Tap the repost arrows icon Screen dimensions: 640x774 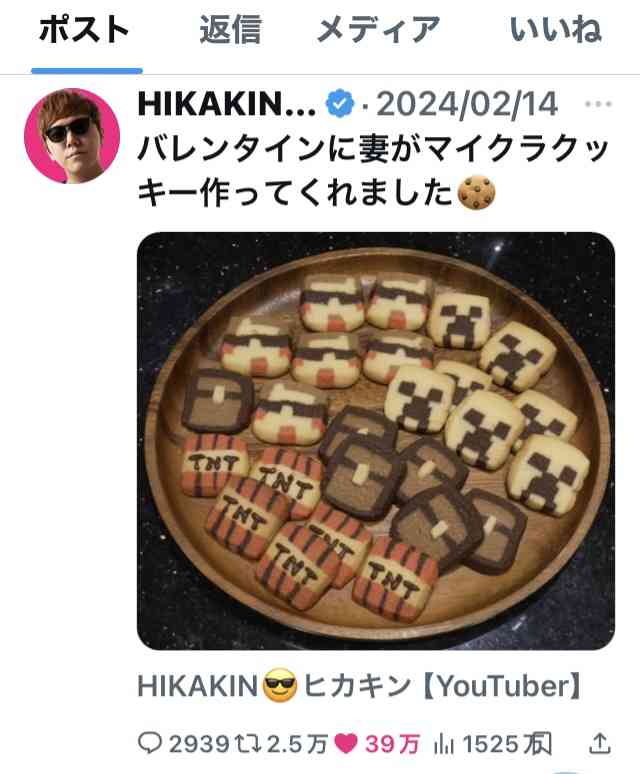pos(250,743)
